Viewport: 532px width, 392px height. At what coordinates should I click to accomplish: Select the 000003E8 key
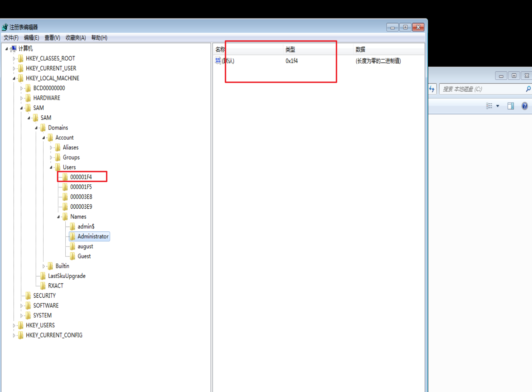coord(81,197)
